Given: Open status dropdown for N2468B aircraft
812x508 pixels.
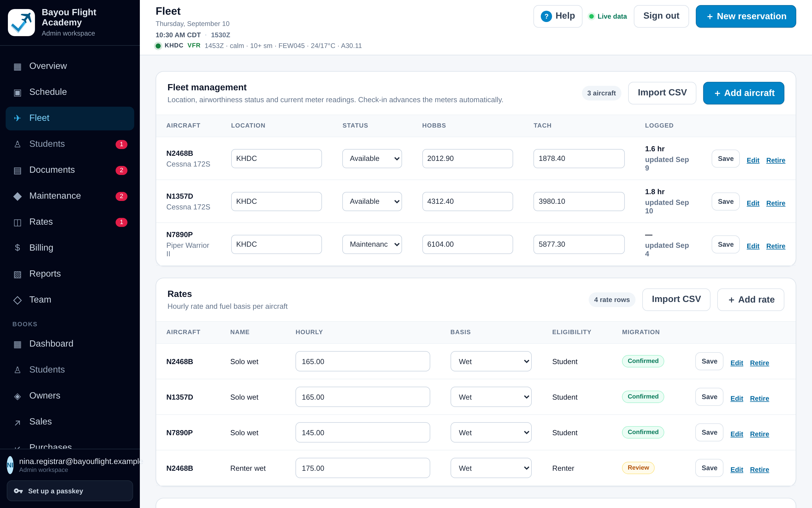Looking at the screenshot, I should [x=372, y=159].
